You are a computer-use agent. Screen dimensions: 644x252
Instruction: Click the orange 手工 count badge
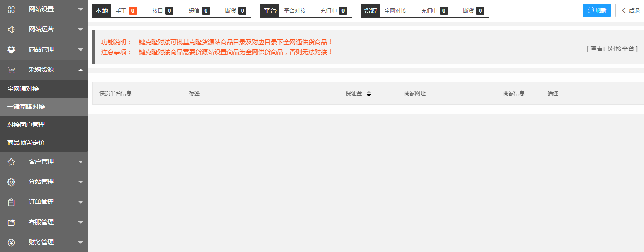pyautogui.click(x=133, y=11)
